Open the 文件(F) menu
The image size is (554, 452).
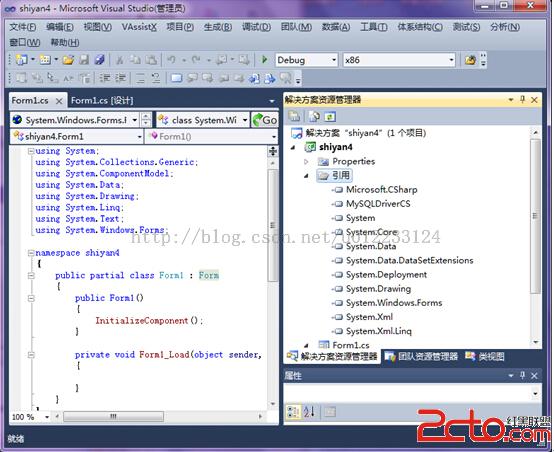click(22, 27)
